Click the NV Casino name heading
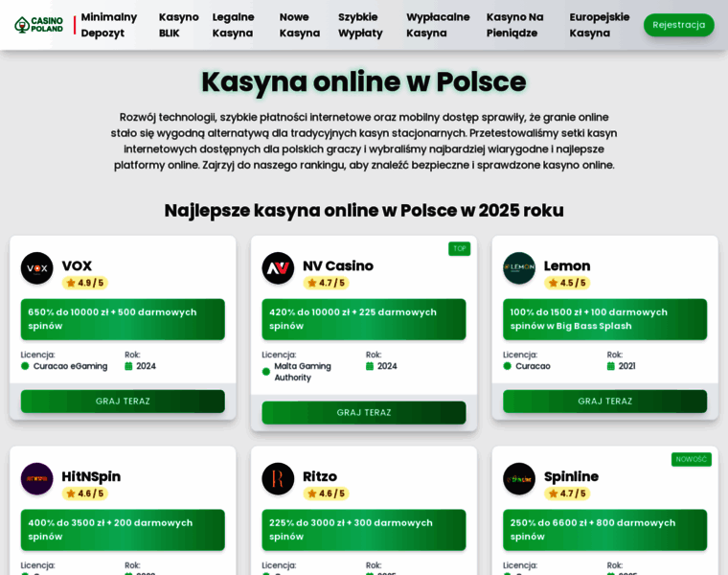The width and height of the screenshot is (728, 575). click(338, 265)
